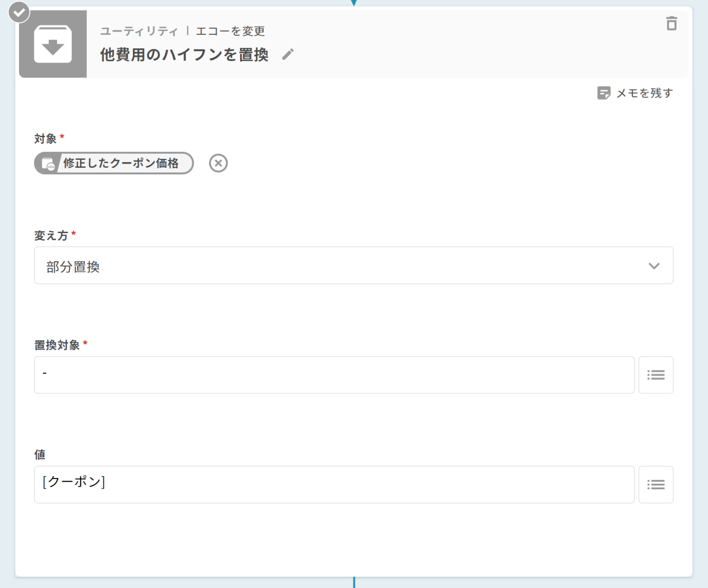Screen dimensions: 708x588
Task: Click the ユーティリティ category label
Action: point(139,31)
